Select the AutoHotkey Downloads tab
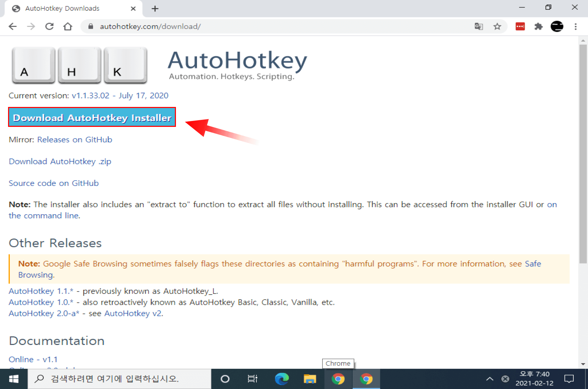The height and width of the screenshot is (389, 588). point(73,9)
